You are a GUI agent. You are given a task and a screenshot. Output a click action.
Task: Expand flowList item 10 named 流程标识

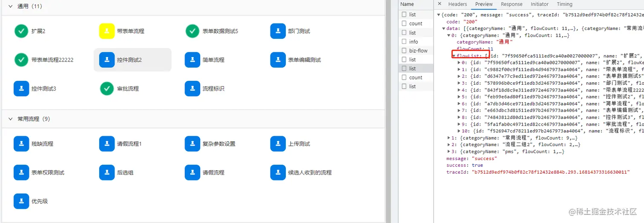coord(459,131)
